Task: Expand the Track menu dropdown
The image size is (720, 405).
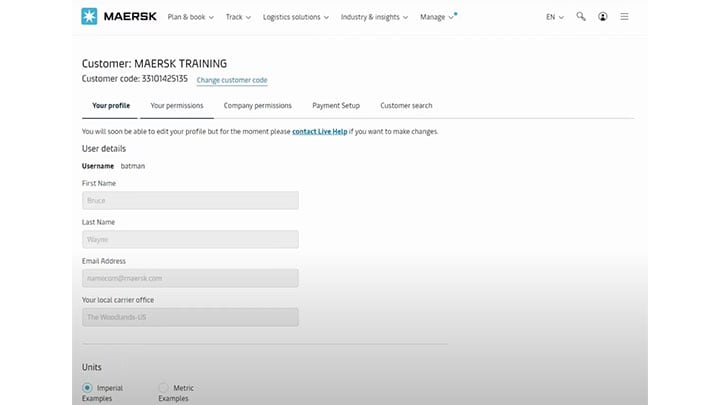Action: tap(238, 17)
